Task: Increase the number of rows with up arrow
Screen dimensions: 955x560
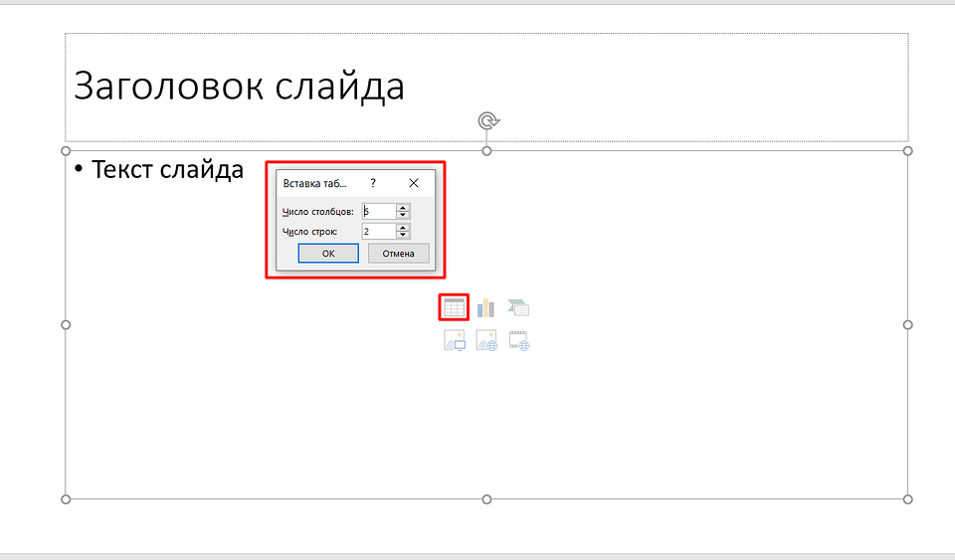Action: coord(403,228)
